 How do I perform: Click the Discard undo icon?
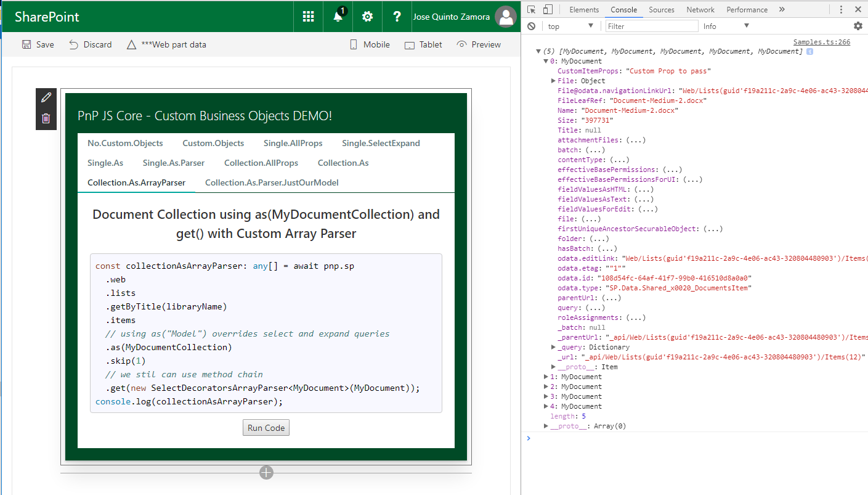tap(73, 44)
